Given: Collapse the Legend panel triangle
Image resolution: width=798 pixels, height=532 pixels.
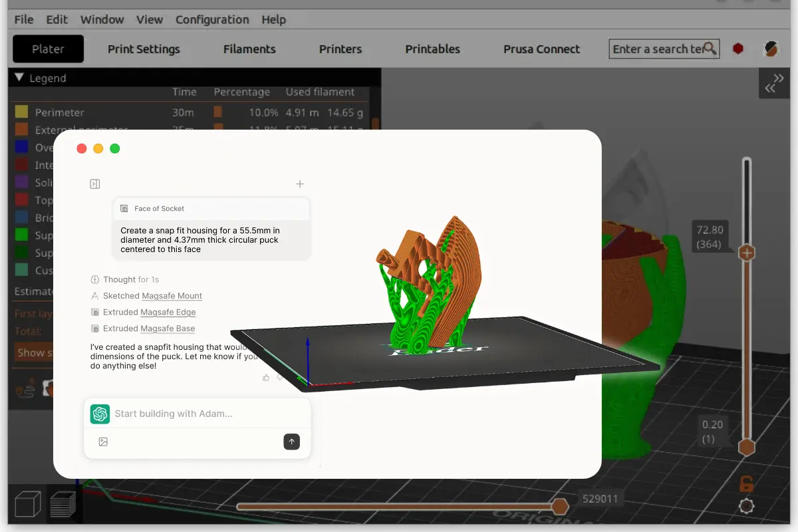Looking at the screenshot, I should [19, 78].
